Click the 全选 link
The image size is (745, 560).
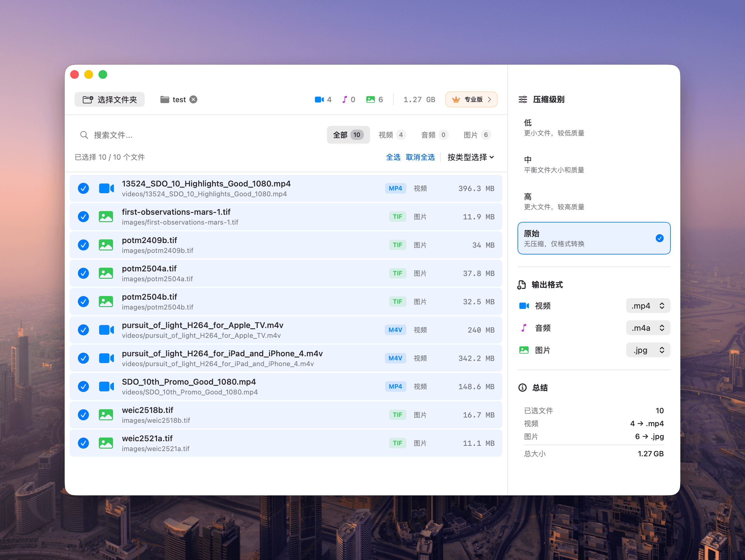pos(393,157)
